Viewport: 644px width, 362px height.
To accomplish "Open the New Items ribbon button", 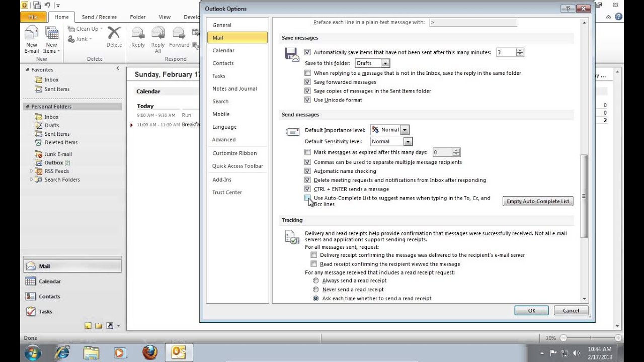I will tap(51, 40).
